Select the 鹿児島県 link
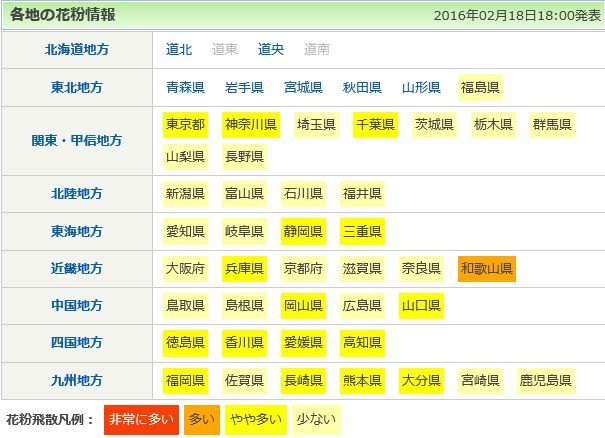 [546, 380]
